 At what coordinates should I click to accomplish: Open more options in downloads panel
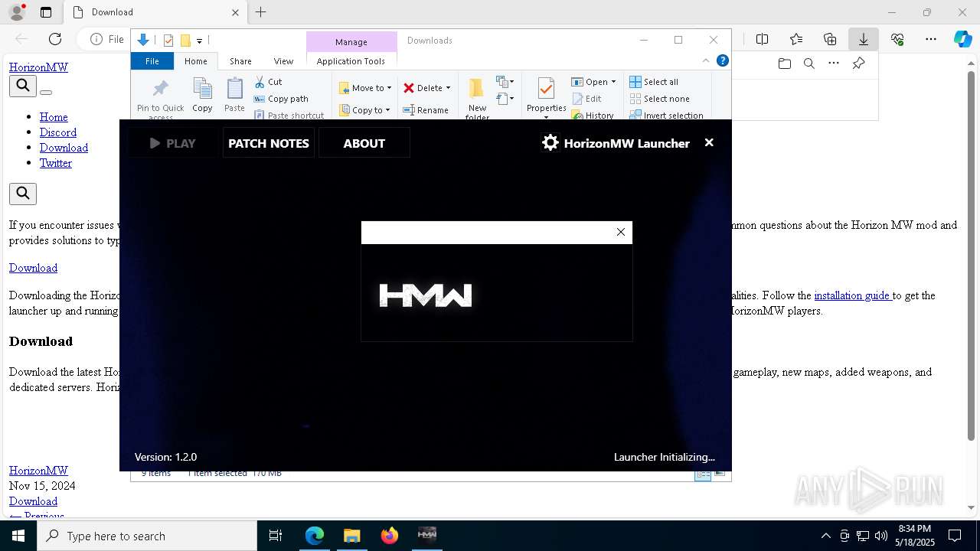[834, 64]
